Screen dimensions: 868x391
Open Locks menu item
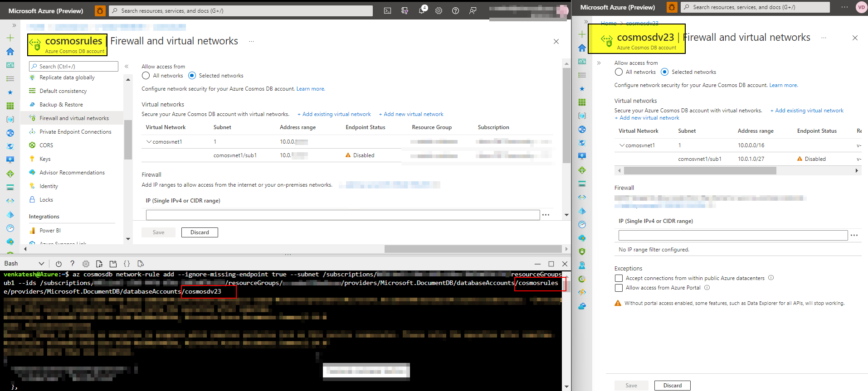[x=46, y=200]
